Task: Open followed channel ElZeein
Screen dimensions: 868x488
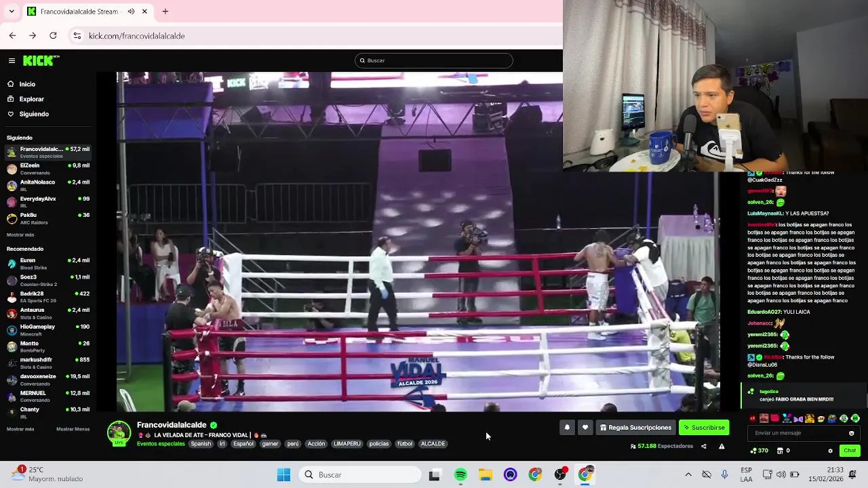Action: click(47, 169)
